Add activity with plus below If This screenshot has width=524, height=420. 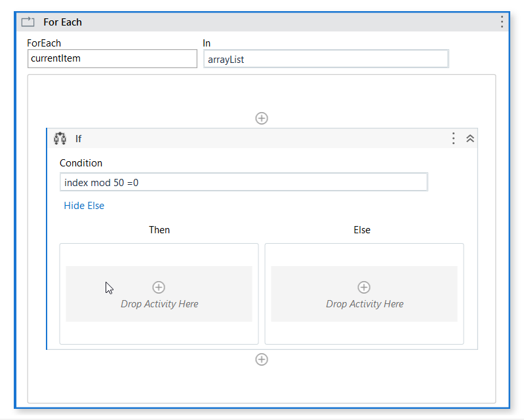[262, 360]
